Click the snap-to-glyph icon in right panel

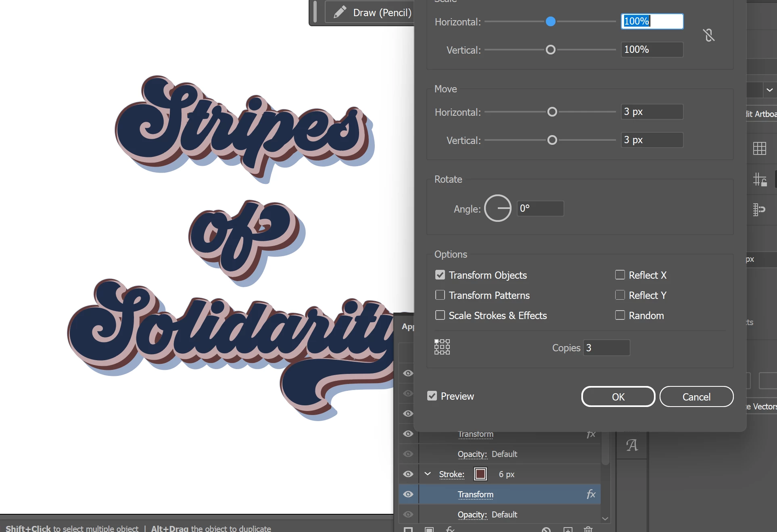click(758, 209)
